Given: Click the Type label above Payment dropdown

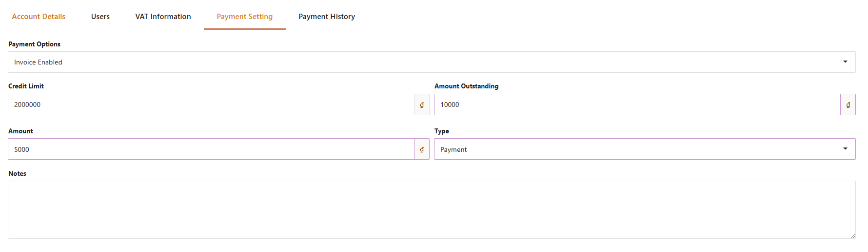Looking at the screenshot, I should click(442, 131).
